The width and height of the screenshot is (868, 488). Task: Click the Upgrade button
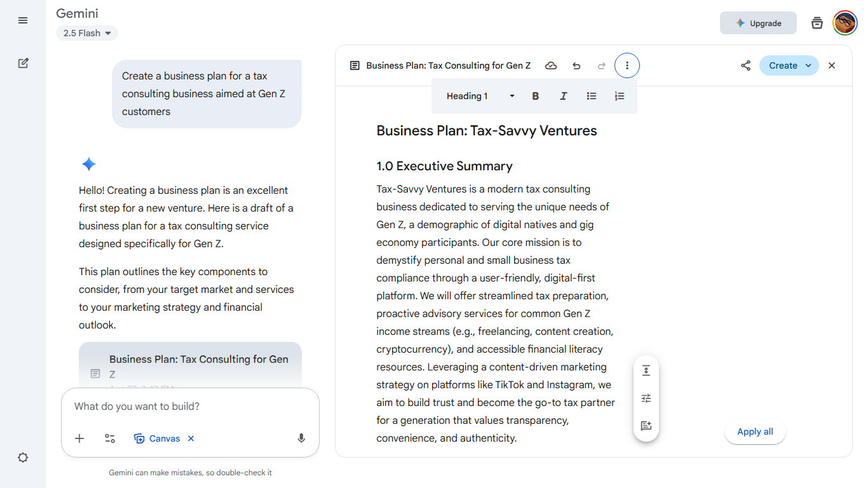tap(758, 23)
